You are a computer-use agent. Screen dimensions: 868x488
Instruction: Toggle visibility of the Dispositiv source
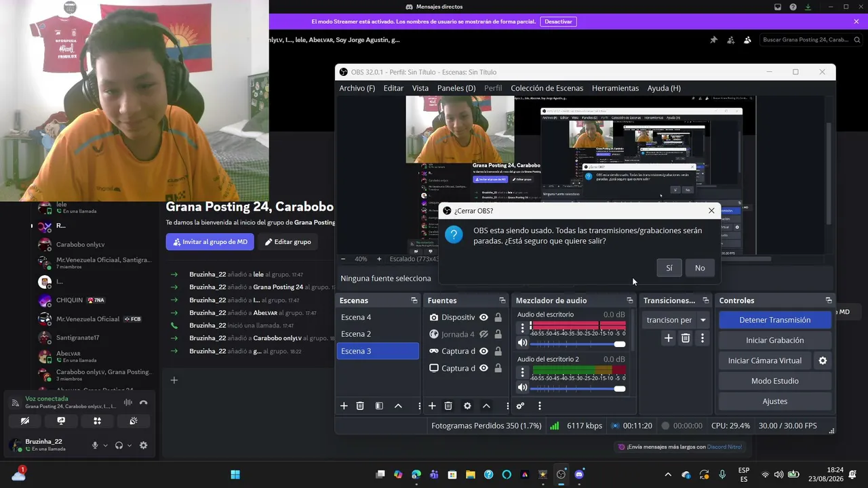[x=484, y=317]
